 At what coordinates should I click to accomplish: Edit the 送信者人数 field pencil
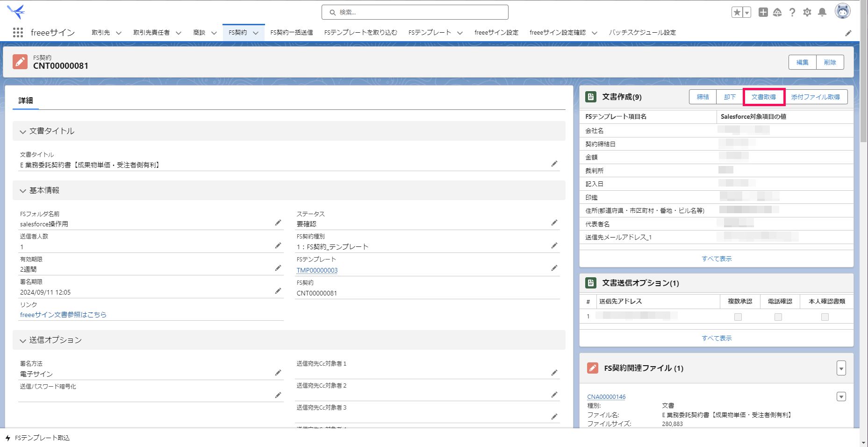coord(278,245)
